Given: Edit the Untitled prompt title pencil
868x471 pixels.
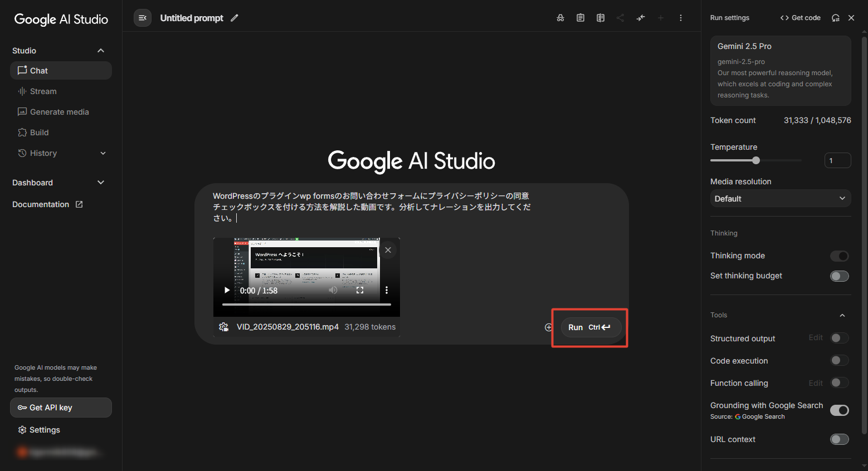Looking at the screenshot, I should [x=235, y=18].
